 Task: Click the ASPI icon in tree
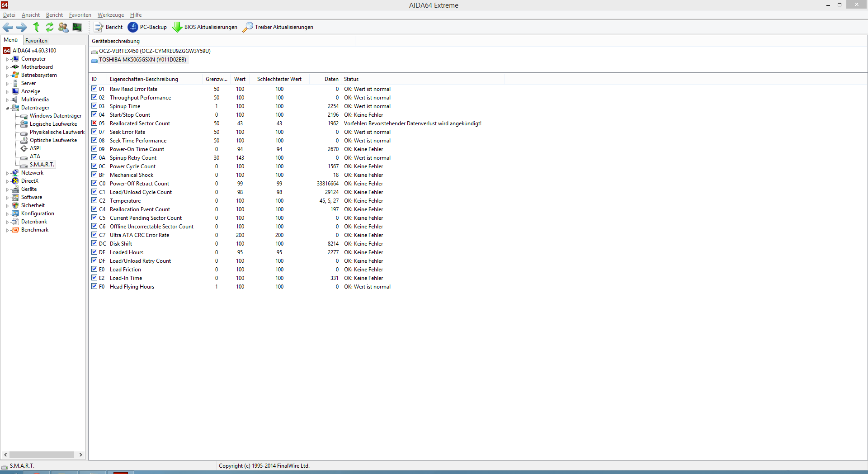[24, 148]
